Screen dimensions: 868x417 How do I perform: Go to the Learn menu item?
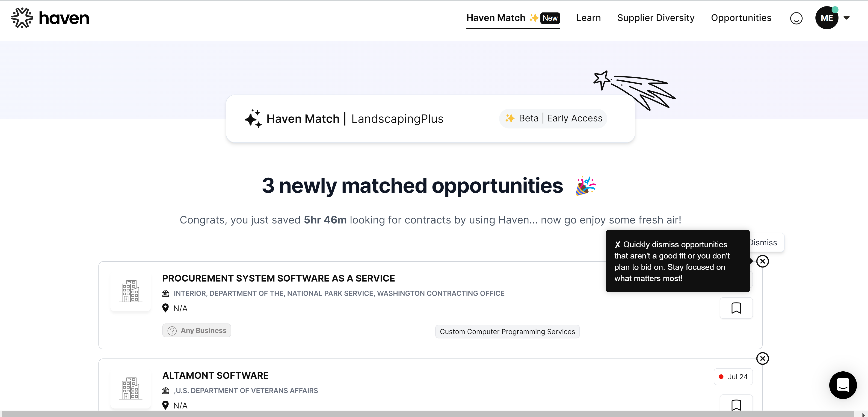(x=588, y=18)
